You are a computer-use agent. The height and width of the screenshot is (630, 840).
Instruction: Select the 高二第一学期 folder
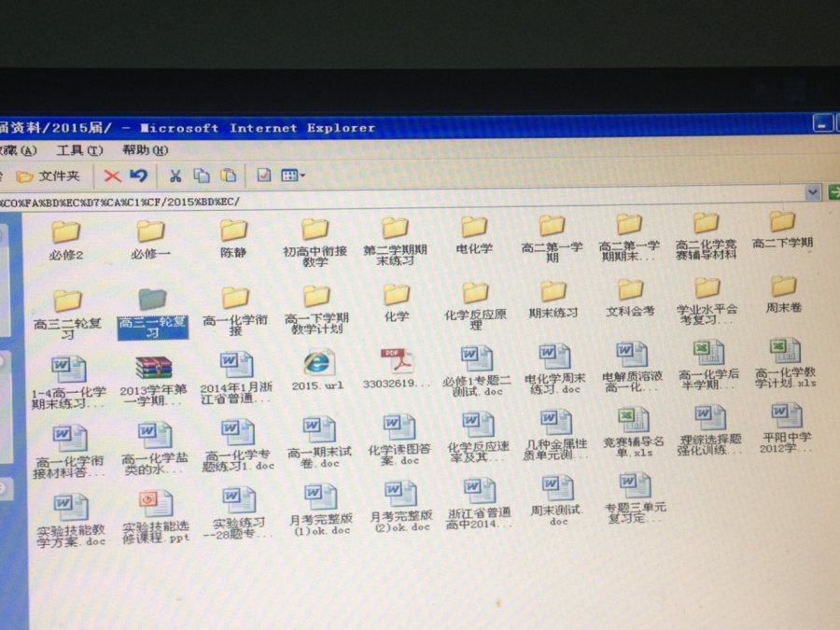(552, 239)
